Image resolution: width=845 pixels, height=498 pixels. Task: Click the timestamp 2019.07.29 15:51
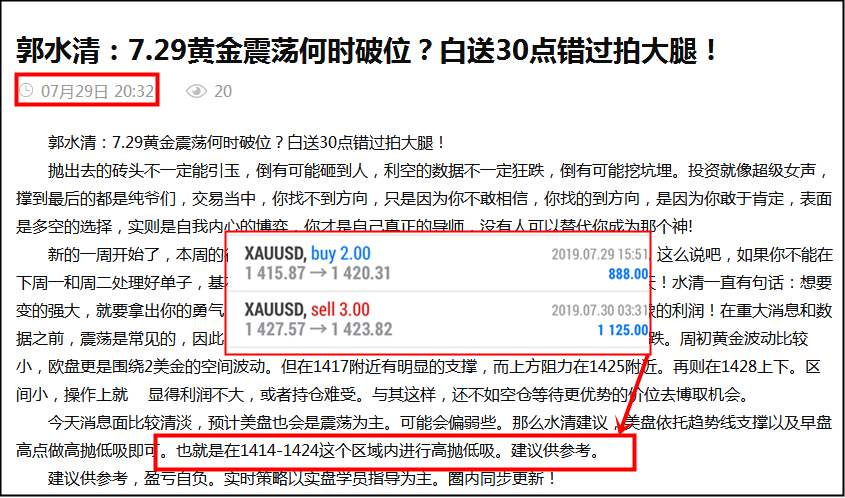(x=600, y=254)
